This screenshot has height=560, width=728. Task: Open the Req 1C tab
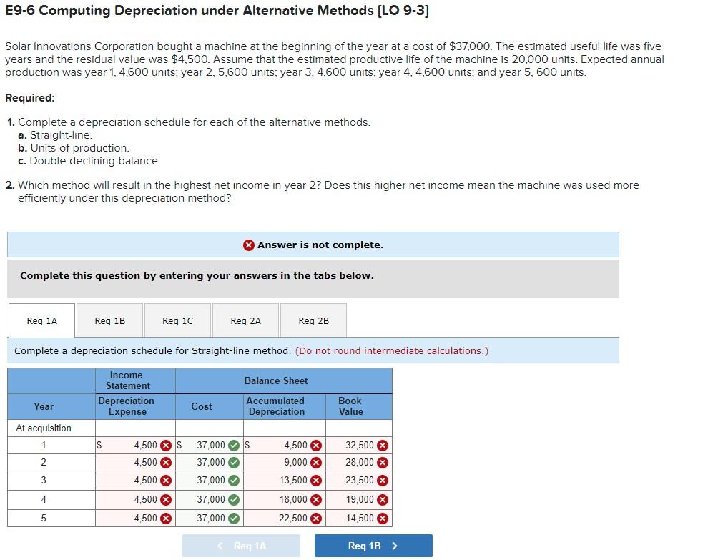point(177,320)
